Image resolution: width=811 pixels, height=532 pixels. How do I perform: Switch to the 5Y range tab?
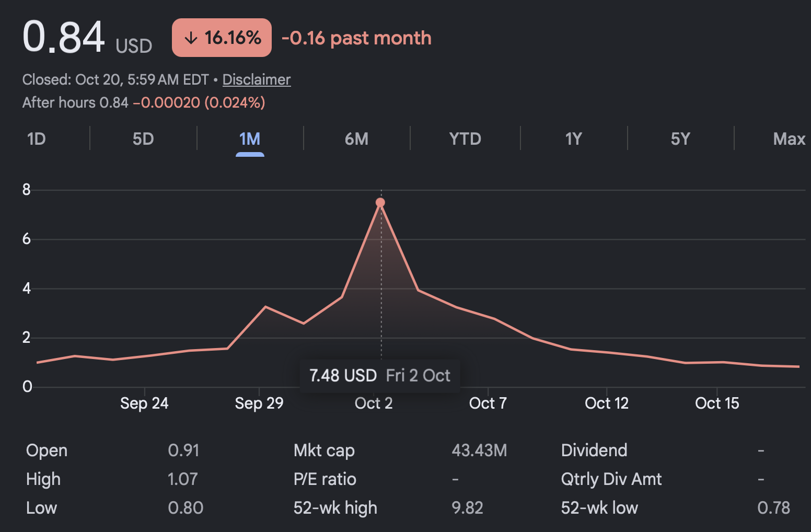[x=680, y=139]
